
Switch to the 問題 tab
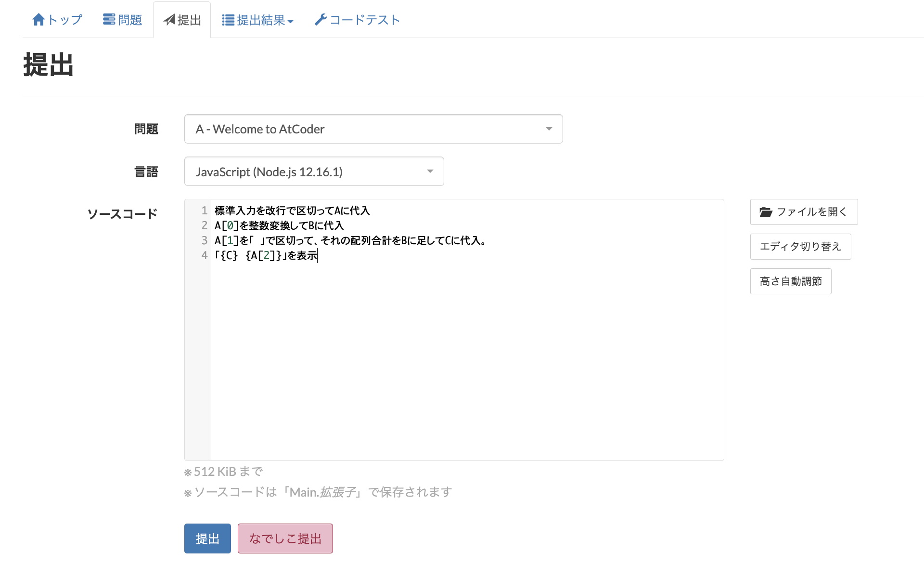point(122,19)
